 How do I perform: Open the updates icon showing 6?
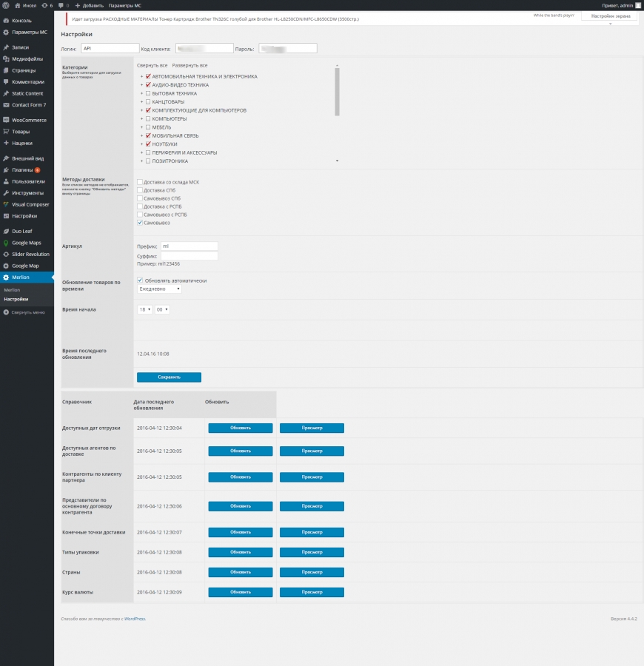[x=47, y=5]
